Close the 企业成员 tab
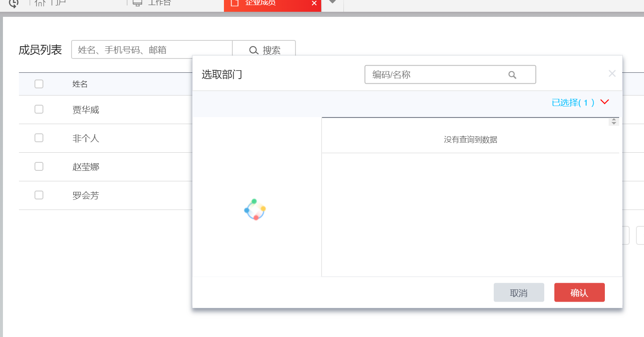Image resolution: width=644 pixels, height=337 pixels. [x=314, y=3]
